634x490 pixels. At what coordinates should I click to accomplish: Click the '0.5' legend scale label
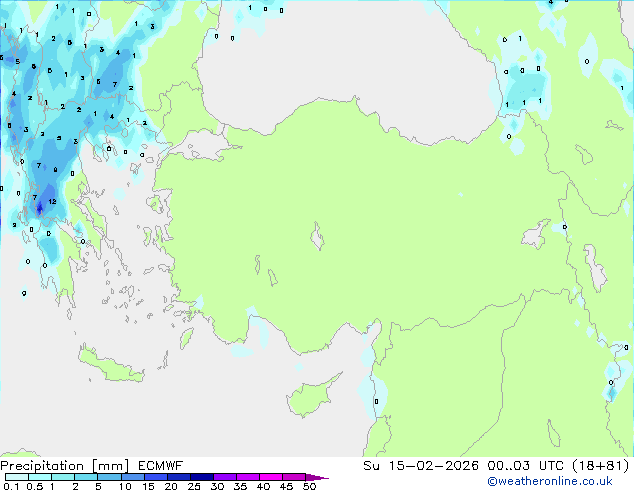click(35, 486)
